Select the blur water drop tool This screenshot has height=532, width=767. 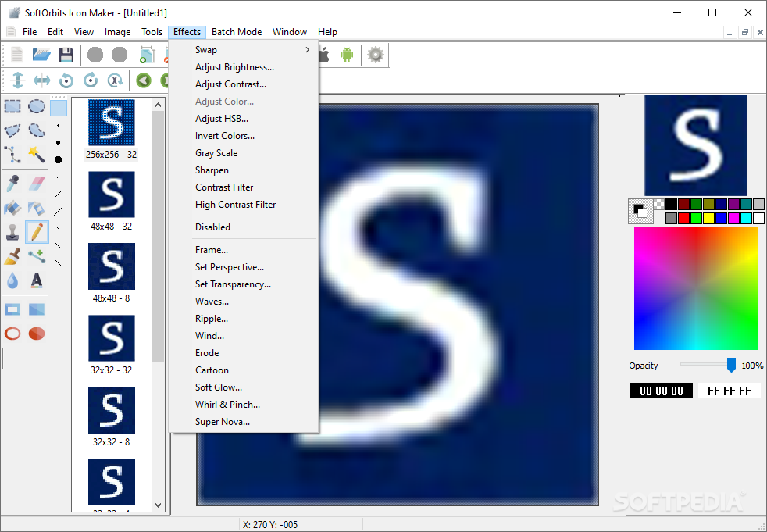12,280
